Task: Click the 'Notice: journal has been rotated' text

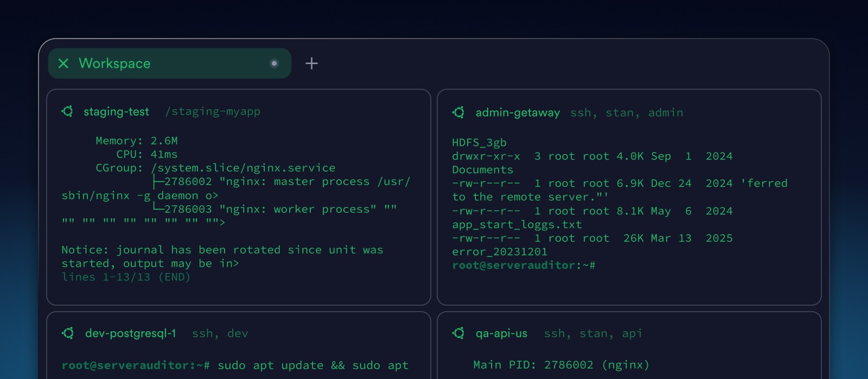Action: pyautogui.click(x=222, y=256)
